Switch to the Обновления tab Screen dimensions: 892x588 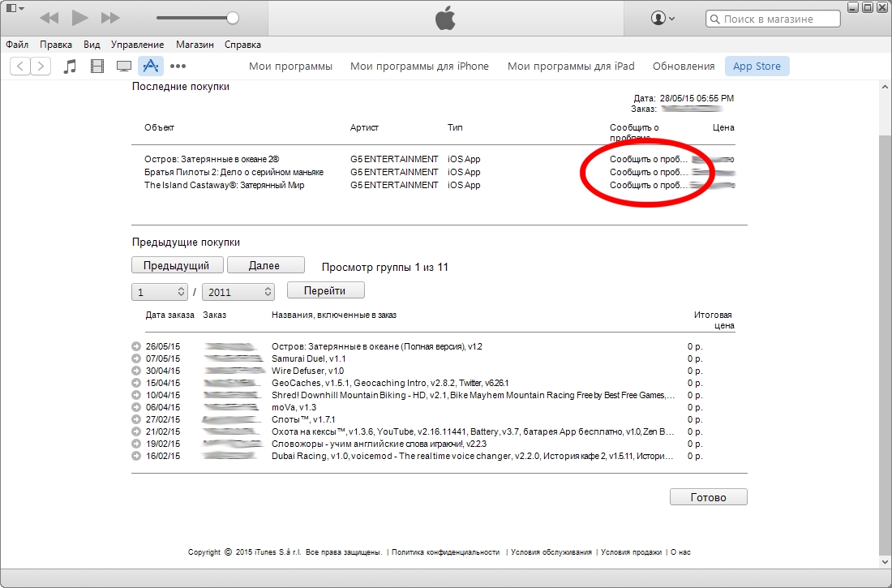(684, 66)
